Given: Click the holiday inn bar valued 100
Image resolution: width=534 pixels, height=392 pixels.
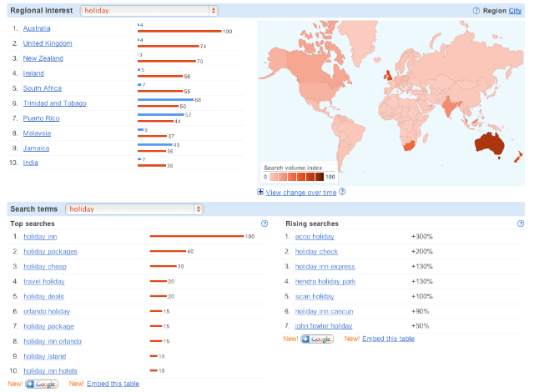Looking at the screenshot, I should [197, 236].
